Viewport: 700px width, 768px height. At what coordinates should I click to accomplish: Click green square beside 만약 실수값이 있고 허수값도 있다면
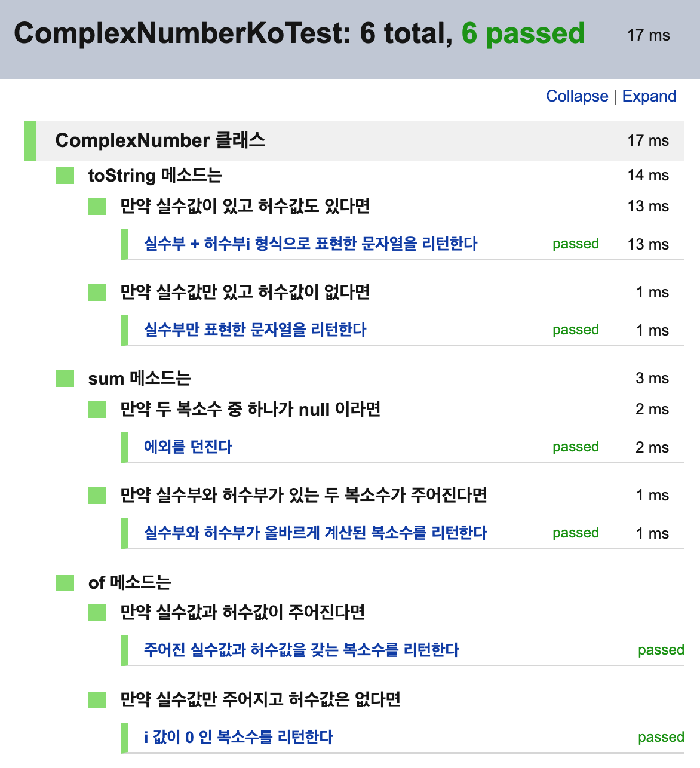coord(97,207)
